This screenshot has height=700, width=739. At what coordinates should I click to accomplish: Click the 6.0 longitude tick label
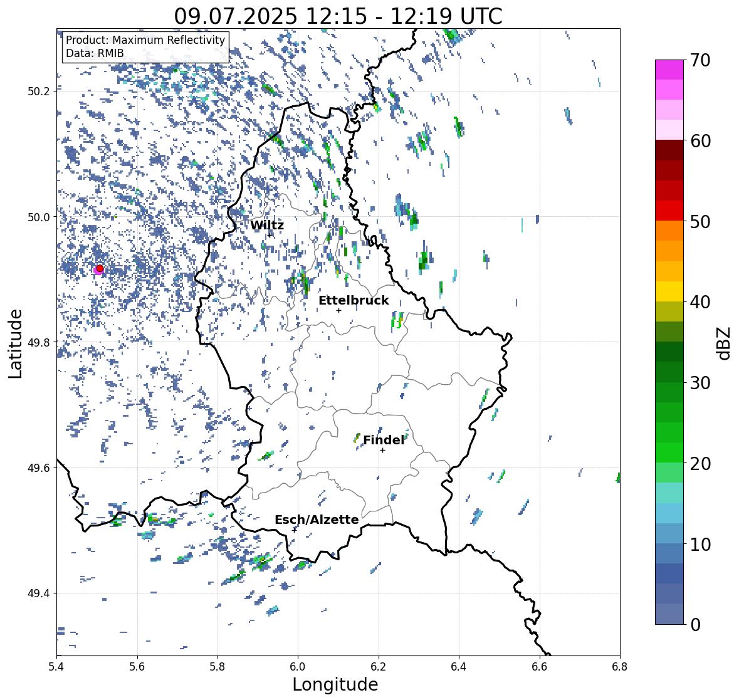coord(298,667)
